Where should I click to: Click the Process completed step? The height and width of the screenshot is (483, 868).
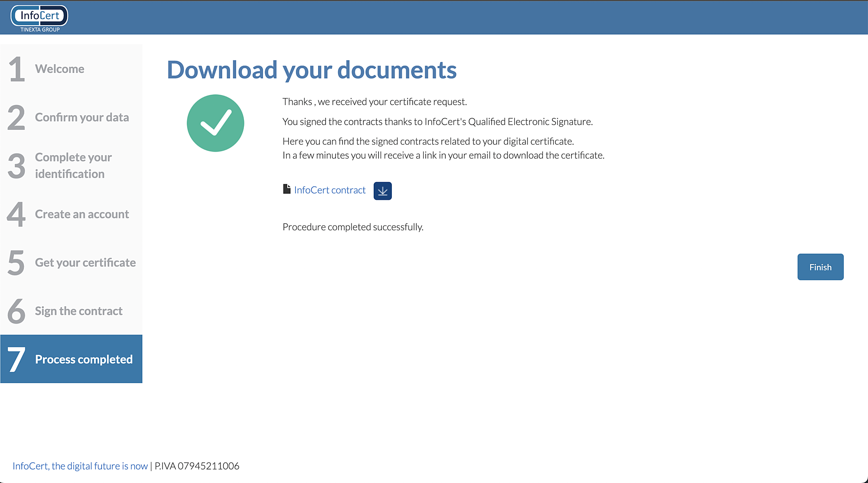[x=83, y=359]
